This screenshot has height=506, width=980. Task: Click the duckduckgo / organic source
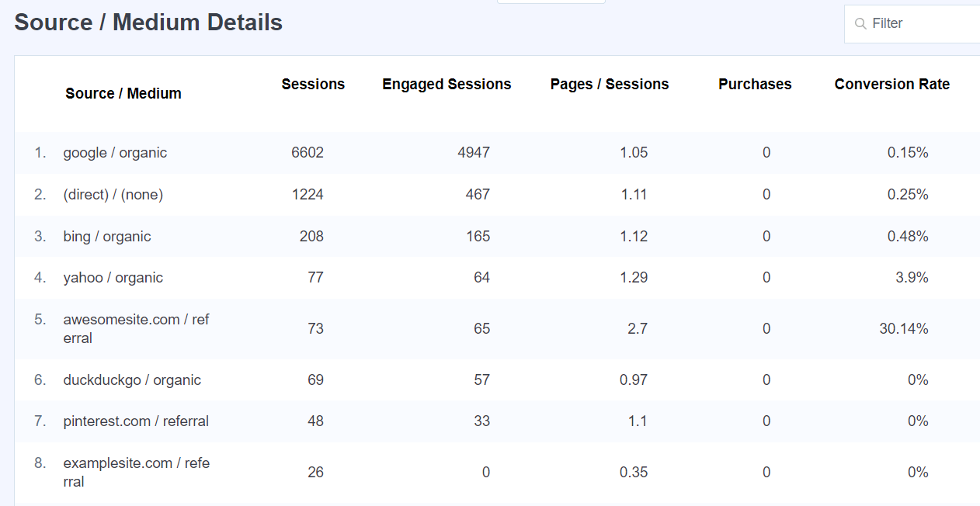pyautogui.click(x=132, y=379)
